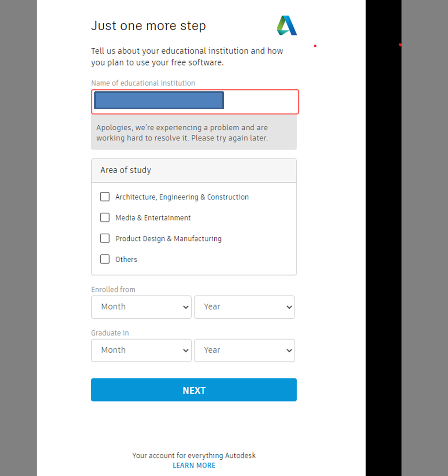Screen dimensions: 448x476
Task: Click the Just one more step heading
Action: coord(148,26)
